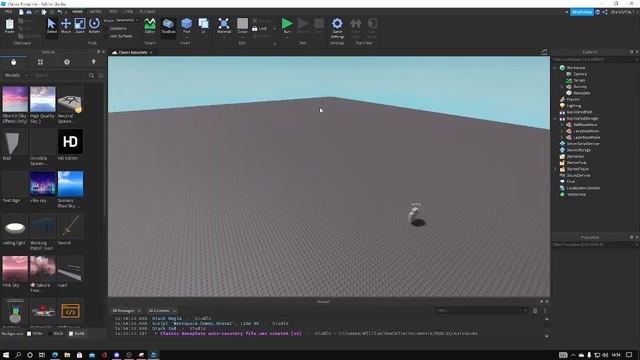Viewport: 640px width, 360px height.
Task: Start the game with the Play button
Action: coord(287,24)
